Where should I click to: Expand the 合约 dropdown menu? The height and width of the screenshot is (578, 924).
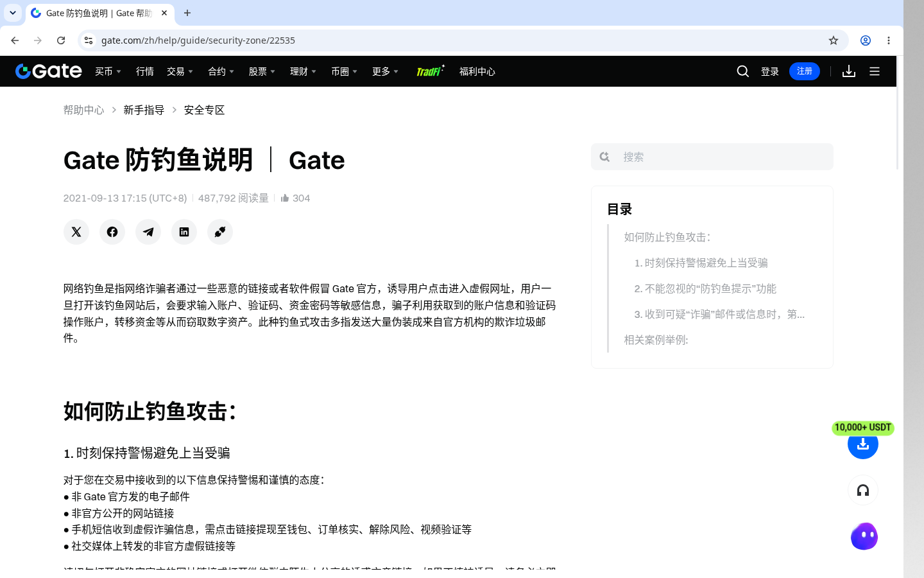coord(221,71)
